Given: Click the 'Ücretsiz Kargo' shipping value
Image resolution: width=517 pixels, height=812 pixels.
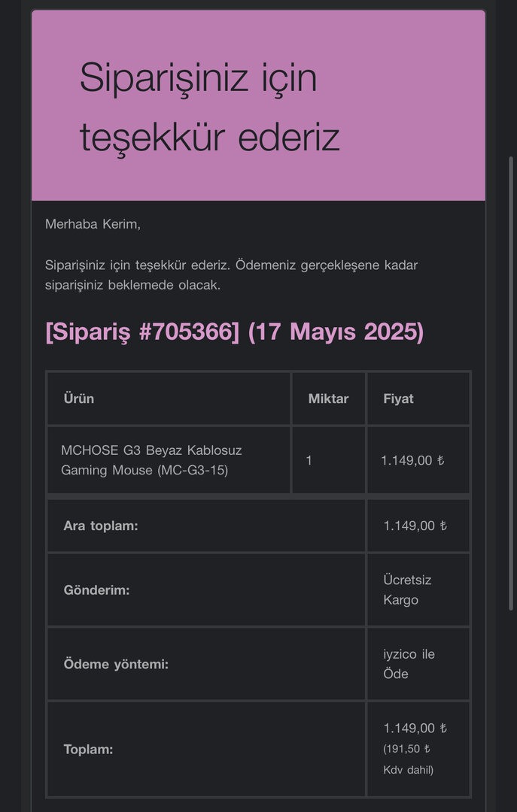Looking at the screenshot, I should [x=407, y=590].
